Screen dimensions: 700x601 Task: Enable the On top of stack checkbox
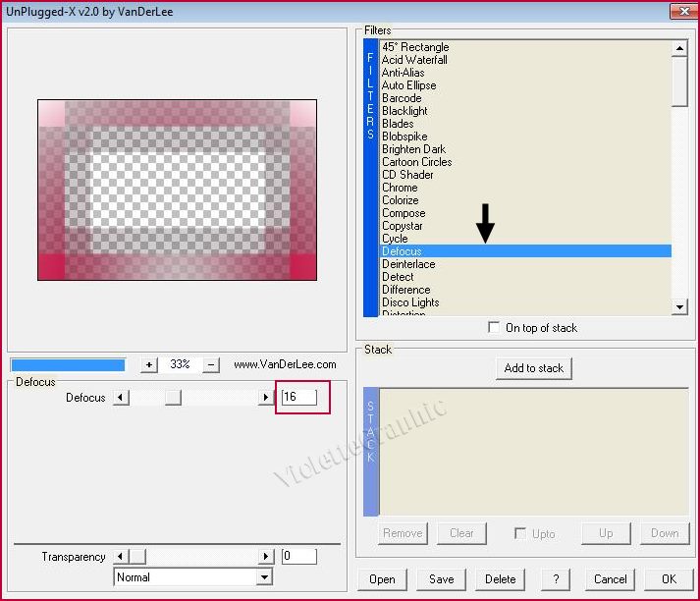[x=494, y=328]
